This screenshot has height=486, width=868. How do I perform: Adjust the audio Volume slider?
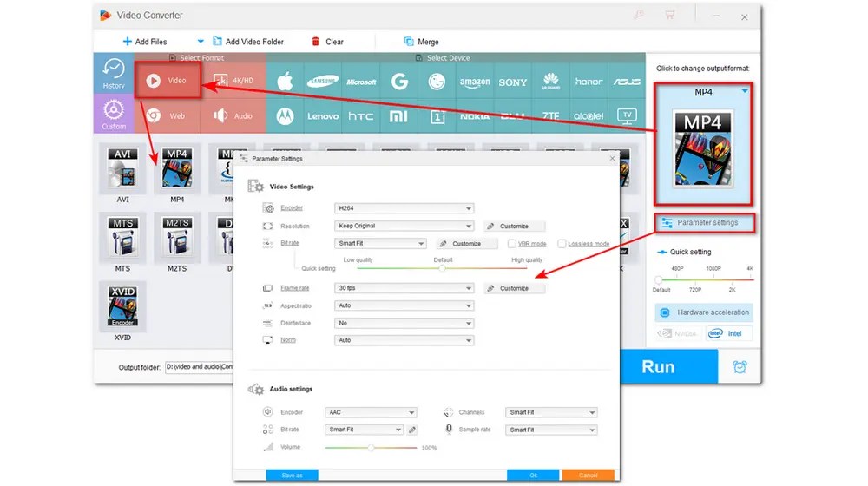[x=371, y=447]
